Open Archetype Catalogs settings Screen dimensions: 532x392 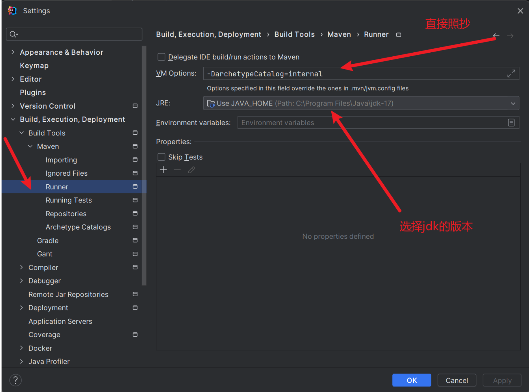coord(78,227)
